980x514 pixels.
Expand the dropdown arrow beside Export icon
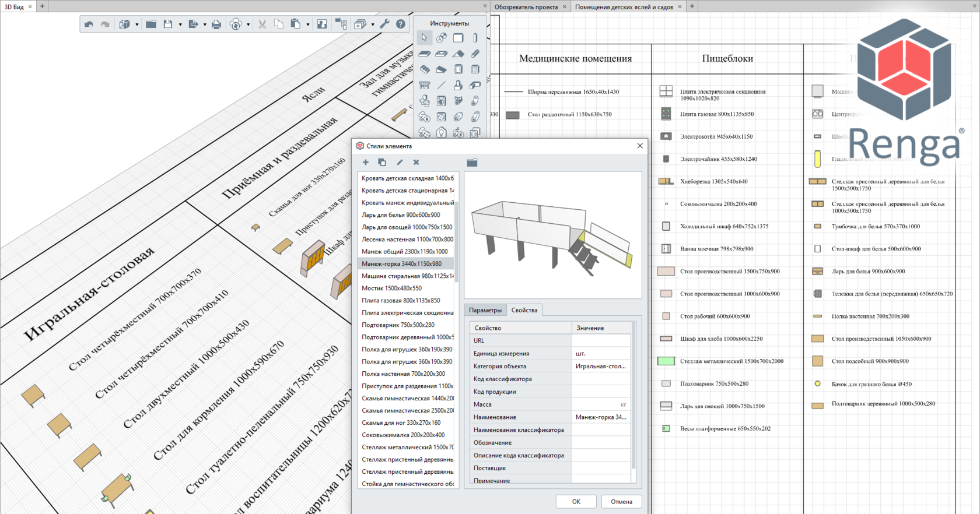(205, 24)
